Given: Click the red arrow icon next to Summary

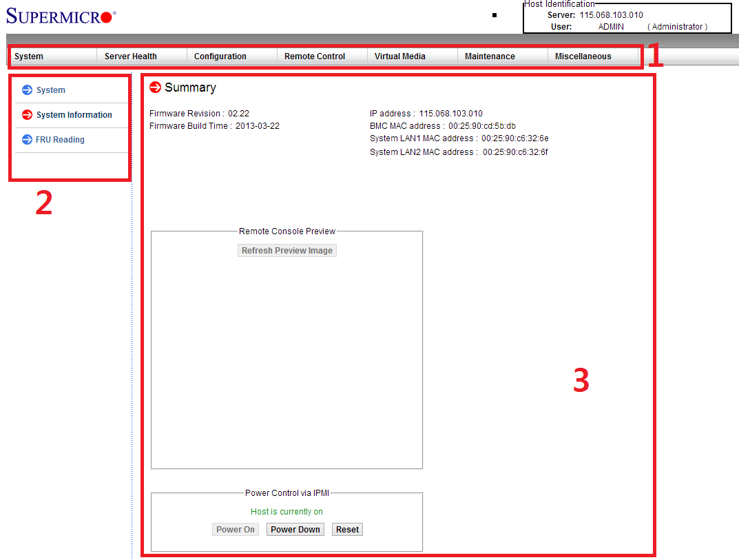Looking at the screenshot, I should point(155,87).
